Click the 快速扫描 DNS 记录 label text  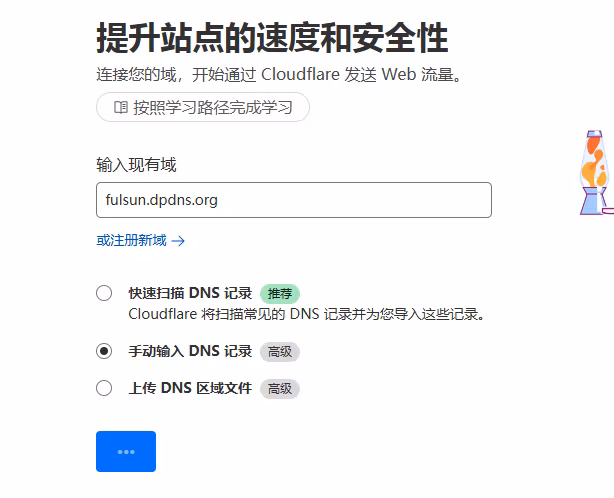click(190, 293)
